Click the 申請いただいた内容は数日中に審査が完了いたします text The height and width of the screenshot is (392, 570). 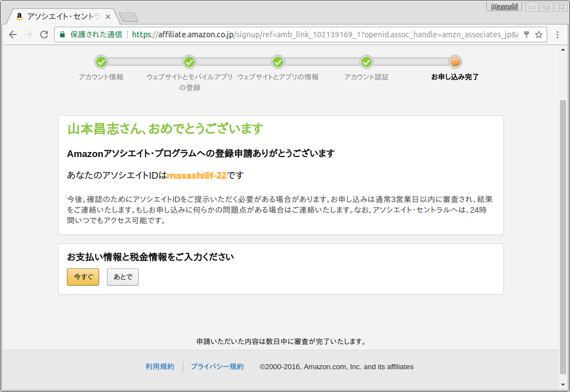point(281,341)
